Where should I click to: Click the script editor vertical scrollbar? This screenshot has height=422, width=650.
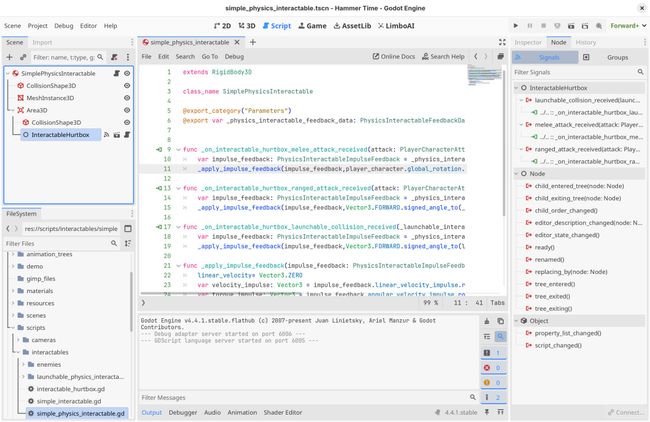(x=504, y=143)
